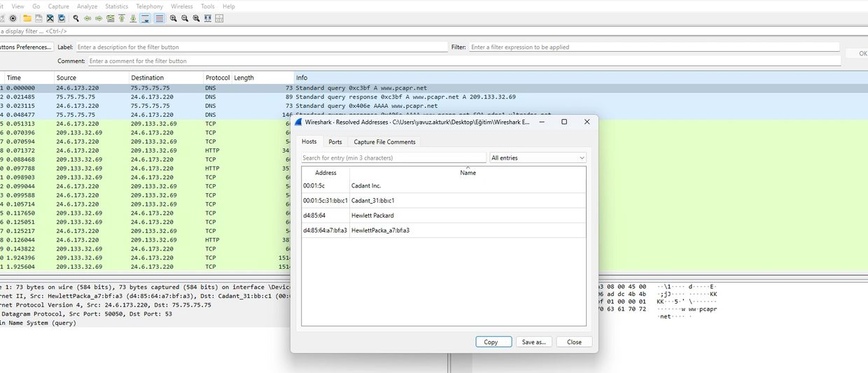
Task: Sort by Name column in dialog
Action: tap(468, 172)
